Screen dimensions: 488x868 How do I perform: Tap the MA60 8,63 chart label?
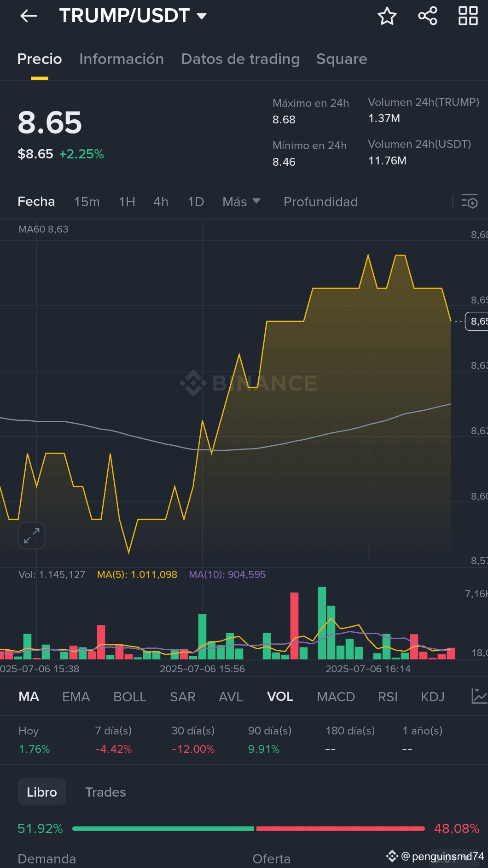(x=43, y=229)
